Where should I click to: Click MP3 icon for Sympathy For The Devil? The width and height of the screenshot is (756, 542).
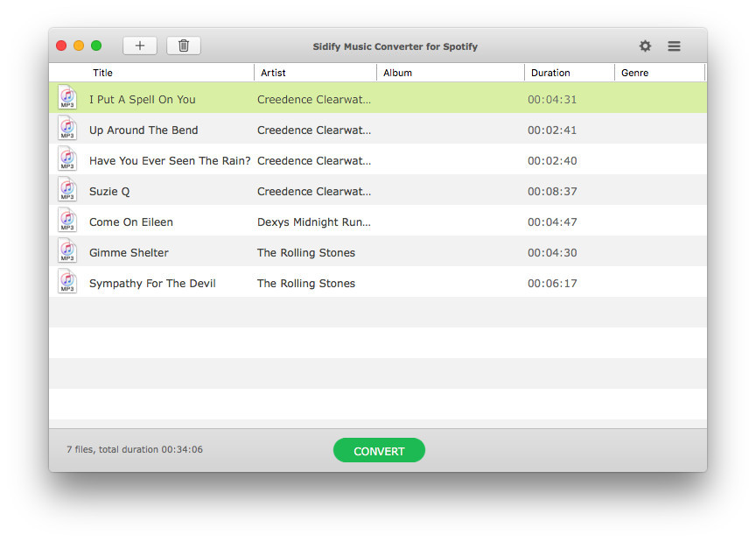pos(67,281)
